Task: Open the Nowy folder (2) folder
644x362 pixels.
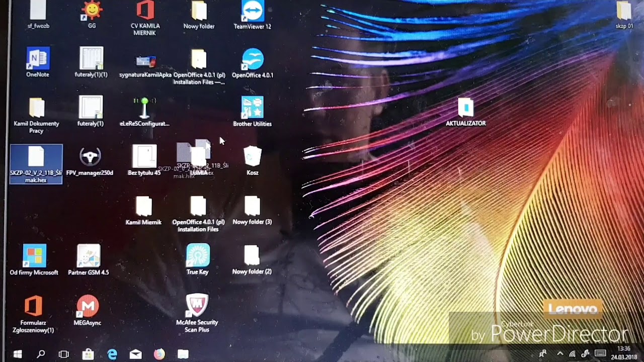Action: 252,260
